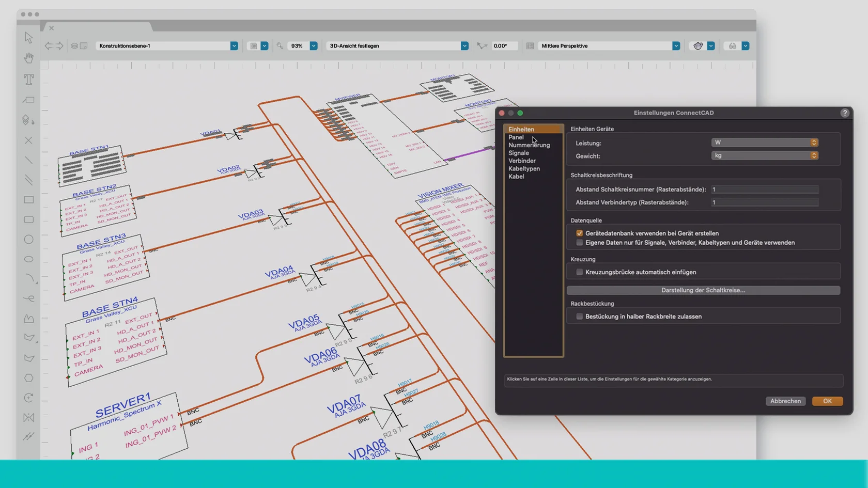Open the Leistung unit dropdown showing W
The height and width of the screenshot is (488, 868).
coord(765,143)
